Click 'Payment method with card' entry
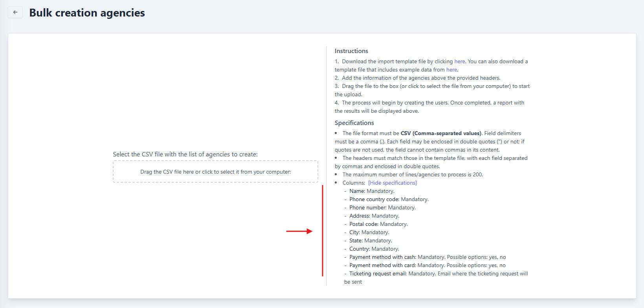 tap(427, 265)
